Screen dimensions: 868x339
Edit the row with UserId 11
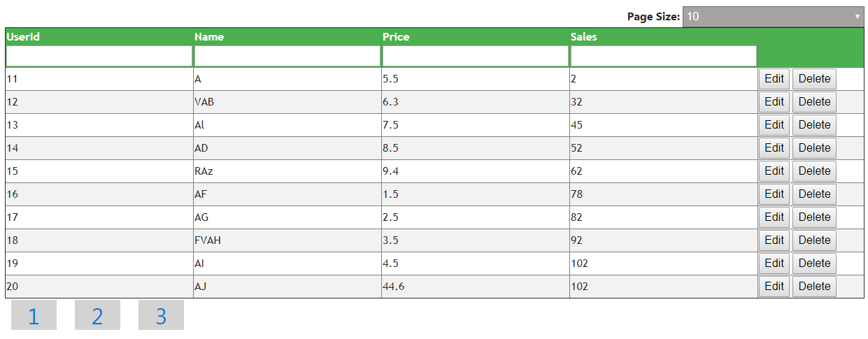click(x=774, y=79)
